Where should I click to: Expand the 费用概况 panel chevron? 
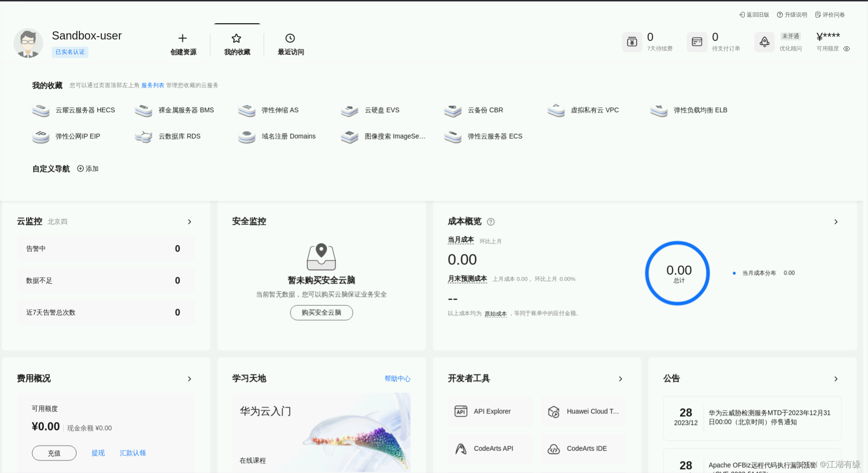point(190,379)
